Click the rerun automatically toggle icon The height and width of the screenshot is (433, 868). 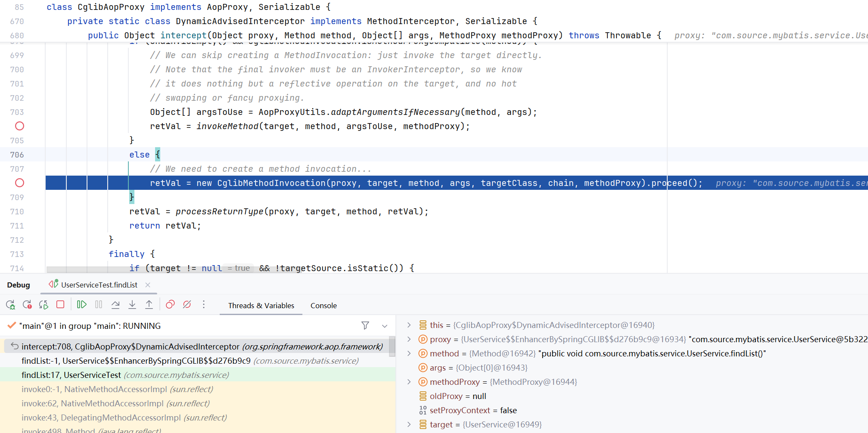[44, 305]
